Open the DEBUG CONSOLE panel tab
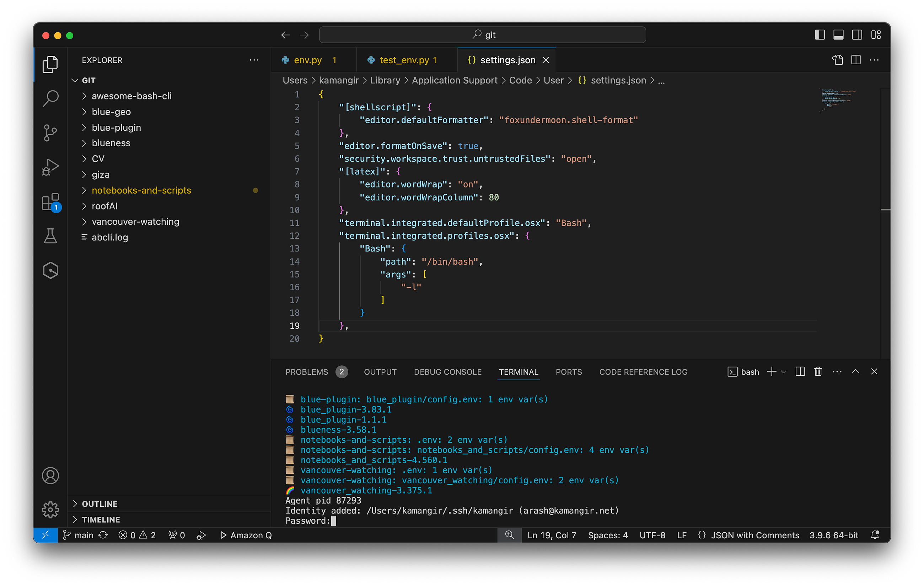The width and height of the screenshot is (924, 587). [447, 372]
